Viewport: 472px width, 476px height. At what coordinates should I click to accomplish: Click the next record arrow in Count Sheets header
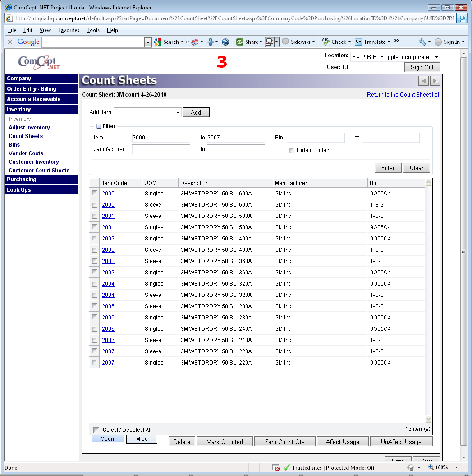435,81
